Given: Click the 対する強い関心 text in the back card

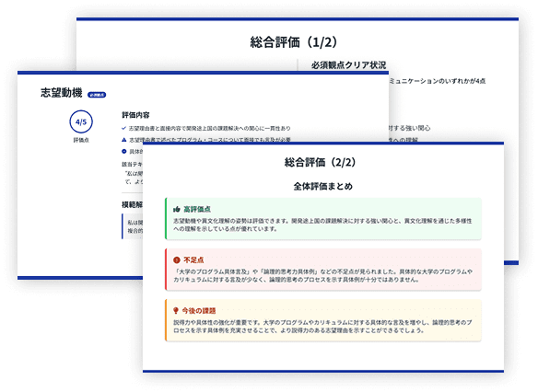Looking at the screenshot, I should coord(409,128).
